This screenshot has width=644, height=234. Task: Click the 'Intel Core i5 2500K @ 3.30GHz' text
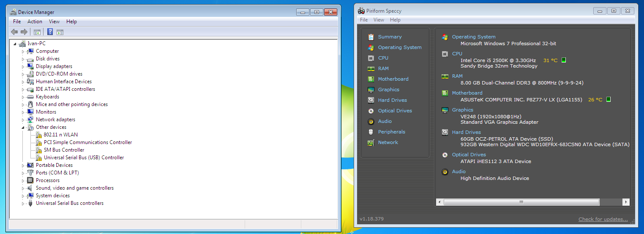(498, 60)
